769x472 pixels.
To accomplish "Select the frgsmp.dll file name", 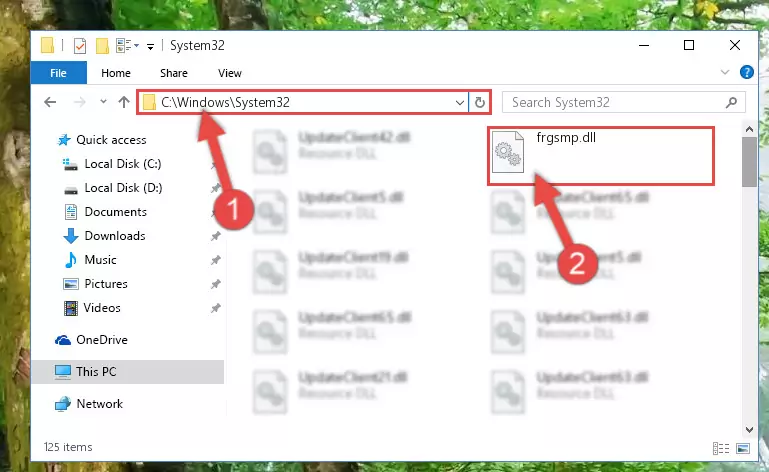I will [x=566, y=137].
